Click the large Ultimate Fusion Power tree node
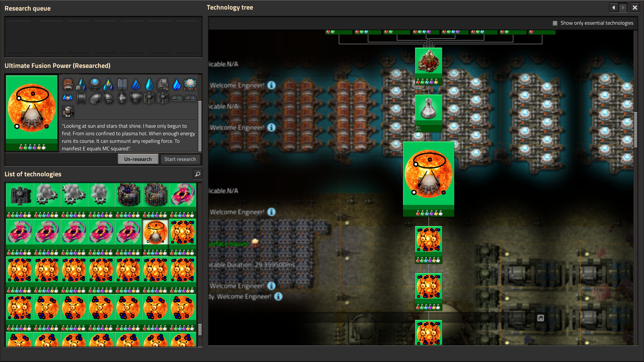 [428, 179]
